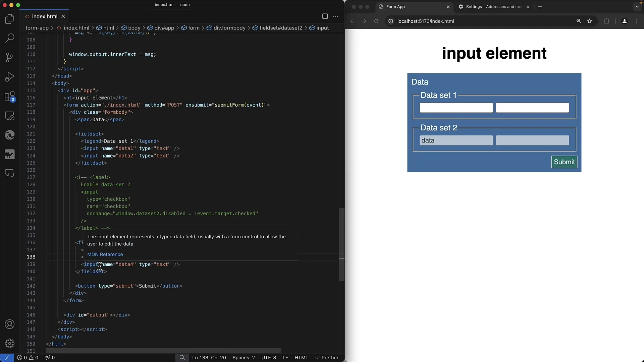The image size is (644, 362).
Task: Show errors and warnings in status bar
Action: 28,358
